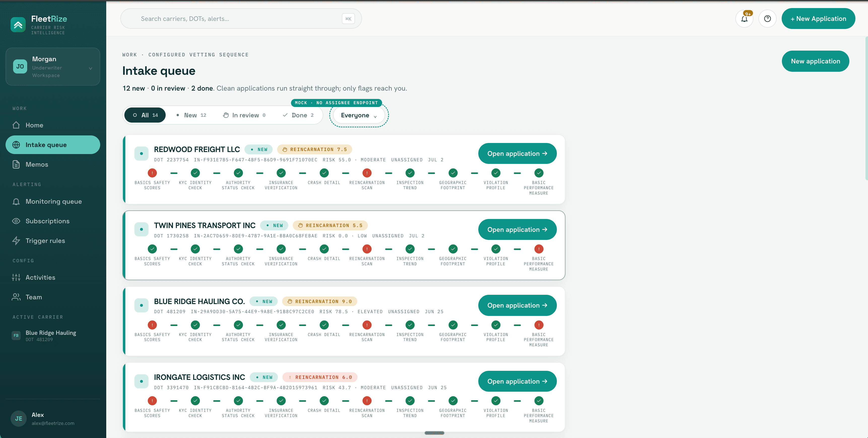Open the help question mark icon

pyautogui.click(x=767, y=19)
